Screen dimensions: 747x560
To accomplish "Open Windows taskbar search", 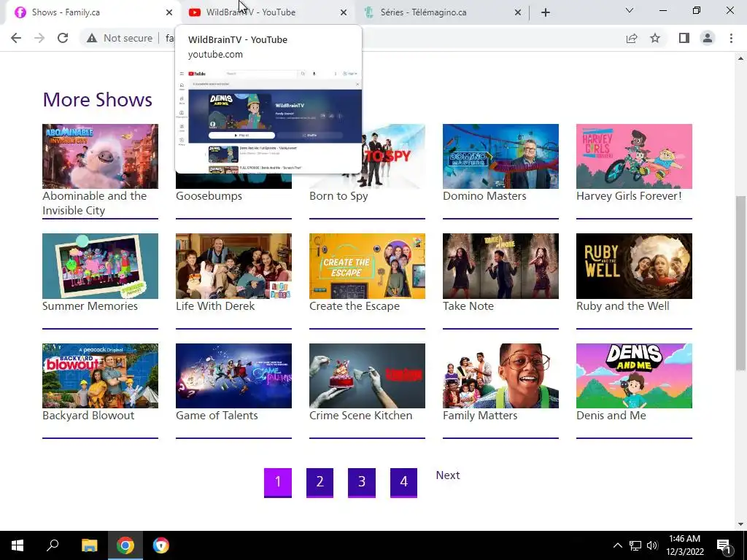I will click(53, 545).
